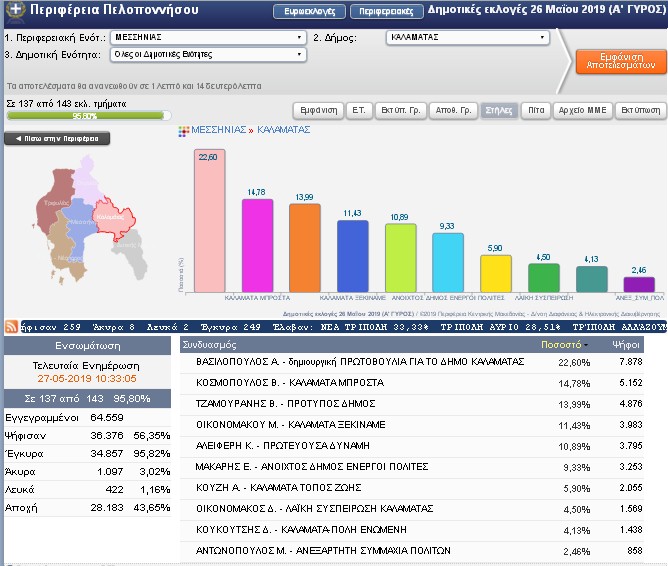Click the cyan 9,33 chart bar
Screen dimensions: 668x566
click(448, 263)
